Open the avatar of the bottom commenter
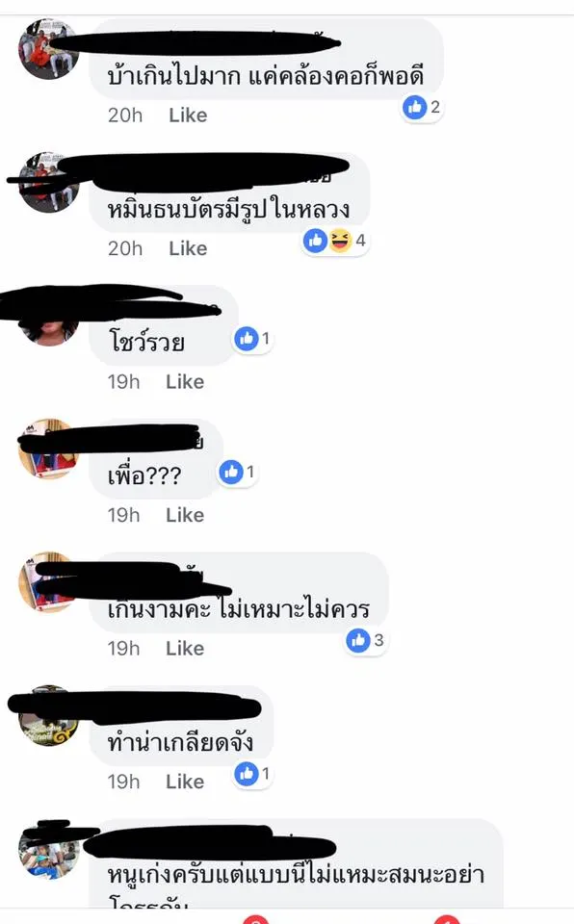 (49, 849)
